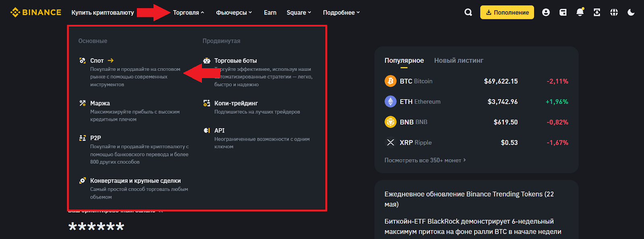Click XRP change -1,67%

pyautogui.click(x=557, y=143)
